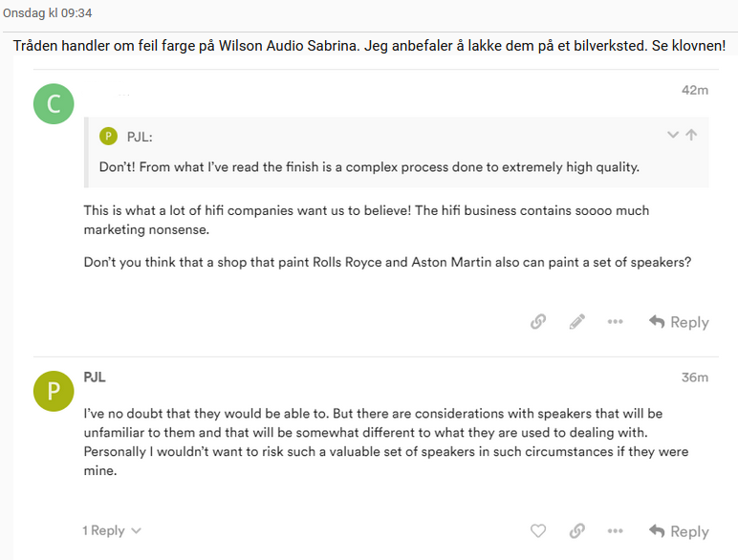Click the small "P" avatar in quote
This screenshot has height=560, width=738.
coord(109,137)
